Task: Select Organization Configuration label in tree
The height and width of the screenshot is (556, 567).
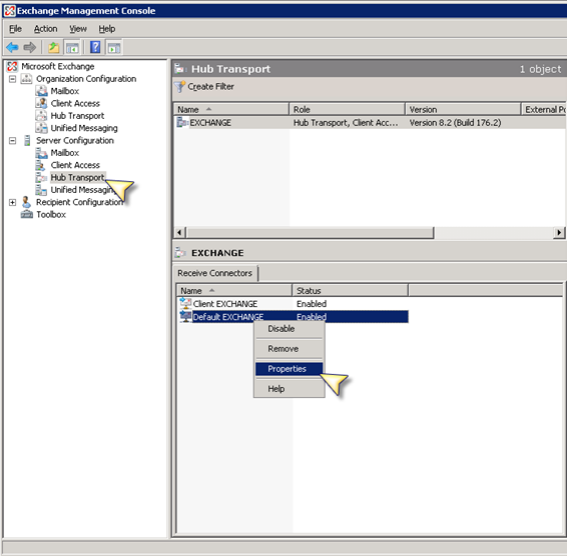Action: pyautogui.click(x=86, y=79)
